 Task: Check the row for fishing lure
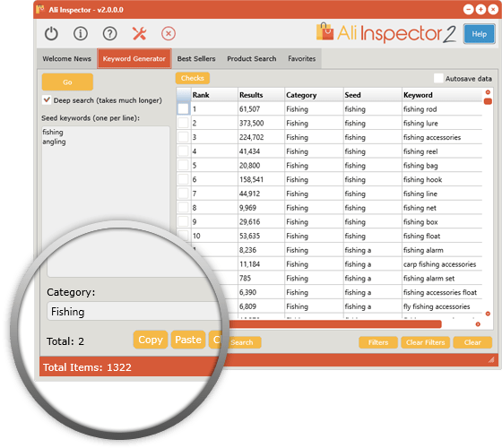point(183,124)
